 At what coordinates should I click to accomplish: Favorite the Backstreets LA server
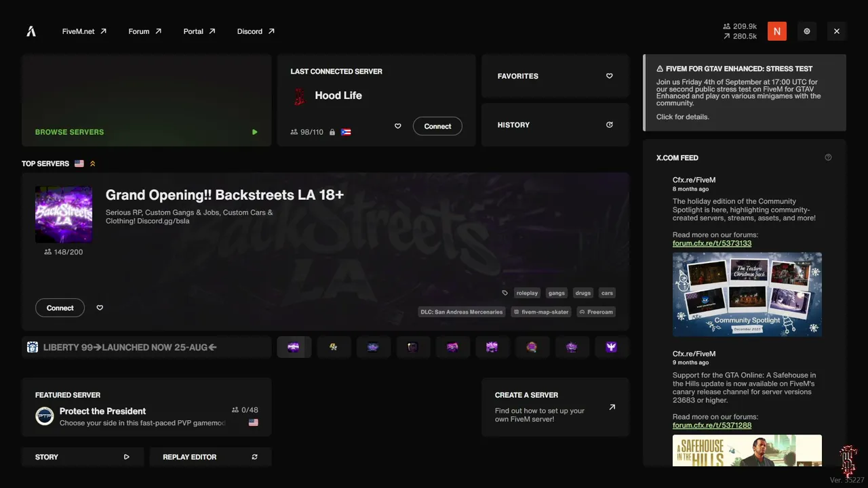point(100,308)
